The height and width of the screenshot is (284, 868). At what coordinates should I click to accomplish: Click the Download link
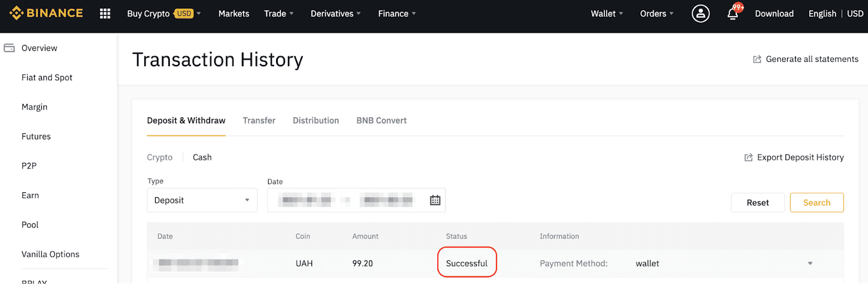(774, 14)
